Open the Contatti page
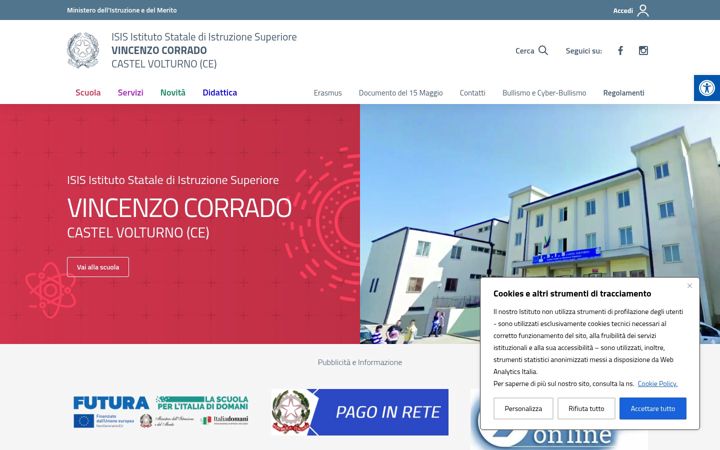720x450 pixels. 472,93
